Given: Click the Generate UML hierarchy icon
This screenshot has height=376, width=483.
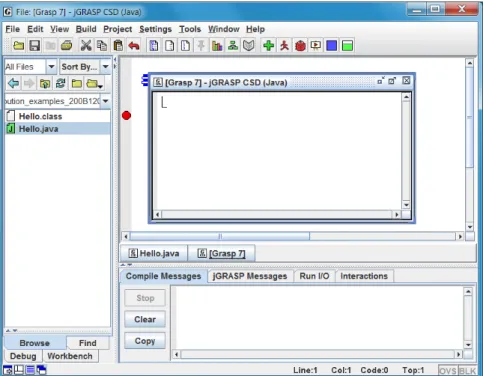Looking at the screenshot, I should 233,45.
